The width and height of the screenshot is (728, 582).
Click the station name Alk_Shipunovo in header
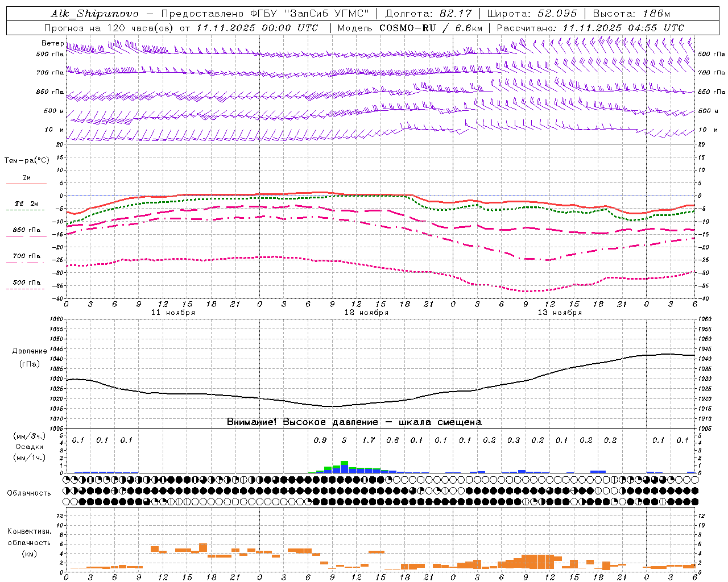[x=94, y=14]
